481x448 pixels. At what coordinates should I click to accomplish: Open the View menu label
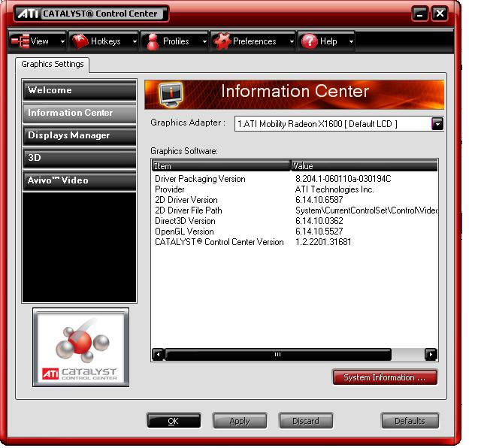(40, 41)
